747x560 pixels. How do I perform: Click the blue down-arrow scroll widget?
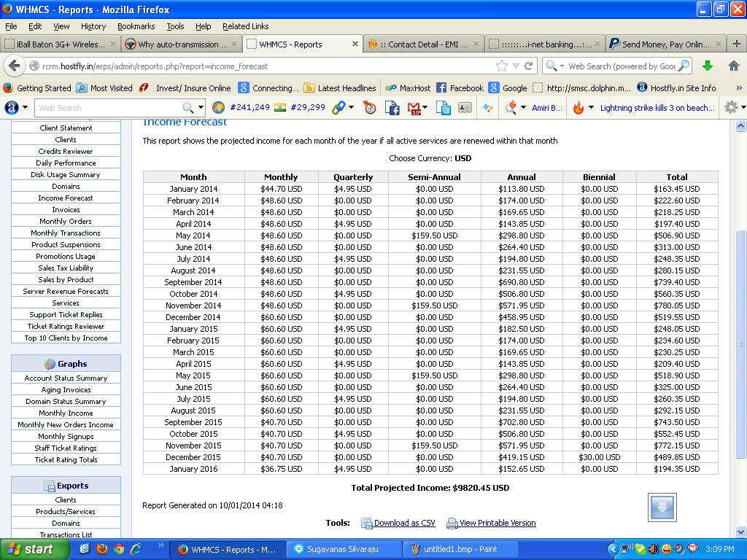click(x=662, y=507)
